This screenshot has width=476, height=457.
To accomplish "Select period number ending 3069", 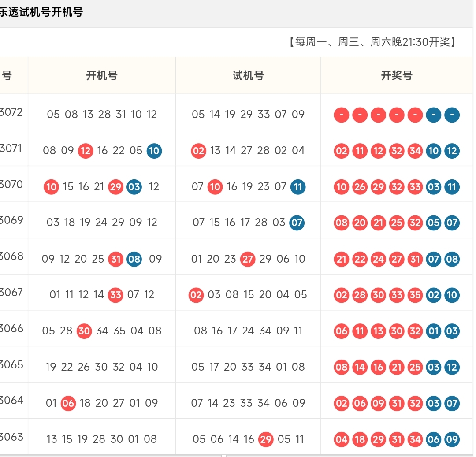I will point(11,220).
